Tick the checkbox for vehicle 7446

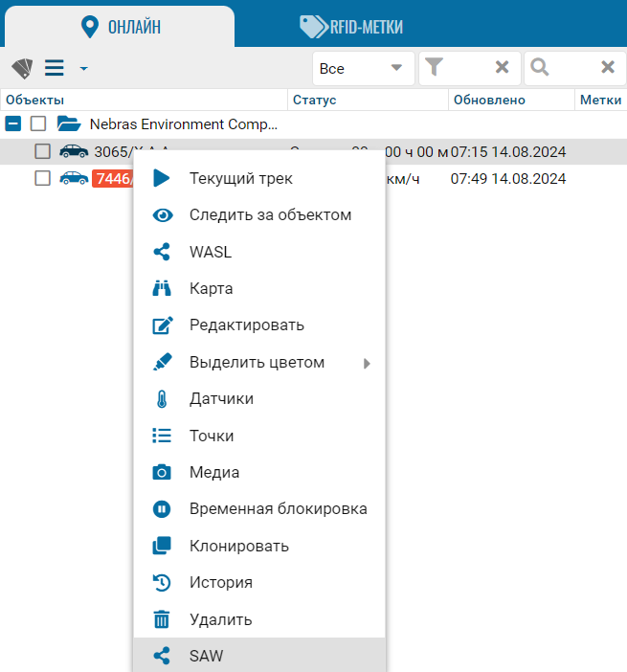coord(42,178)
